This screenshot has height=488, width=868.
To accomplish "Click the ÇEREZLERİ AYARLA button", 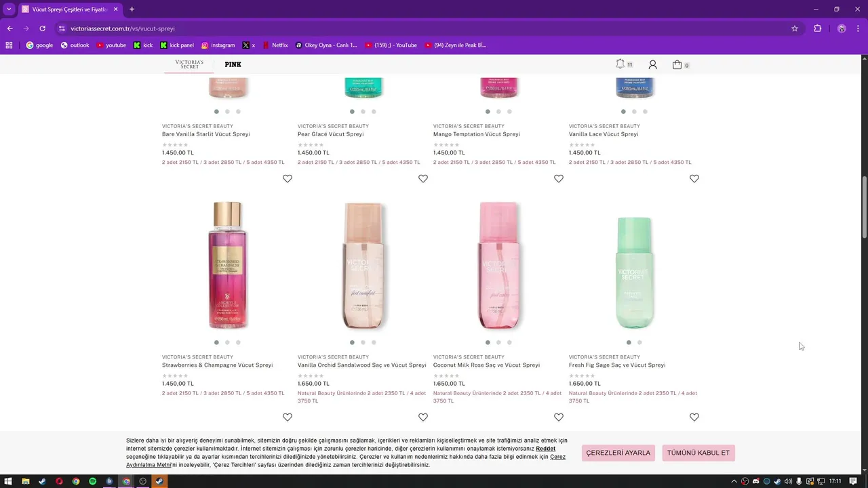I will 618,453.
